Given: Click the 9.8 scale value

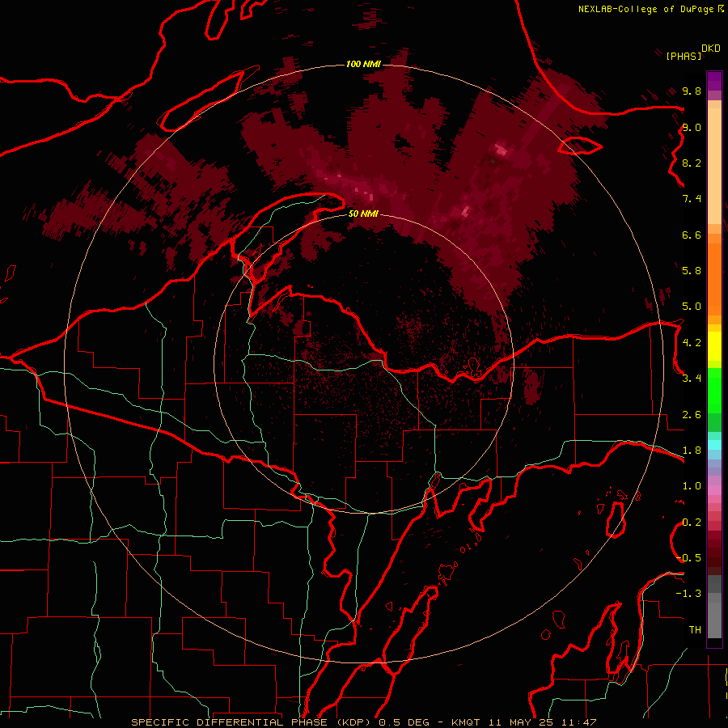Looking at the screenshot, I should click(692, 91).
